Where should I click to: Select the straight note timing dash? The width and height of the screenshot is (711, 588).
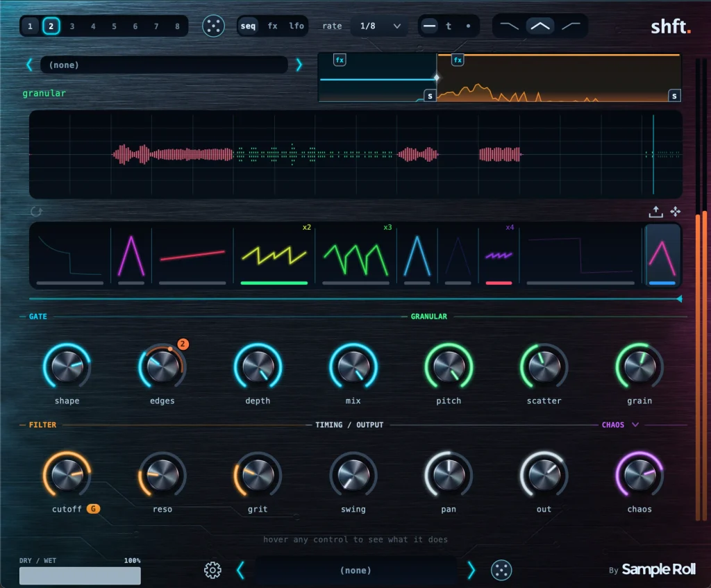[x=429, y=26]
